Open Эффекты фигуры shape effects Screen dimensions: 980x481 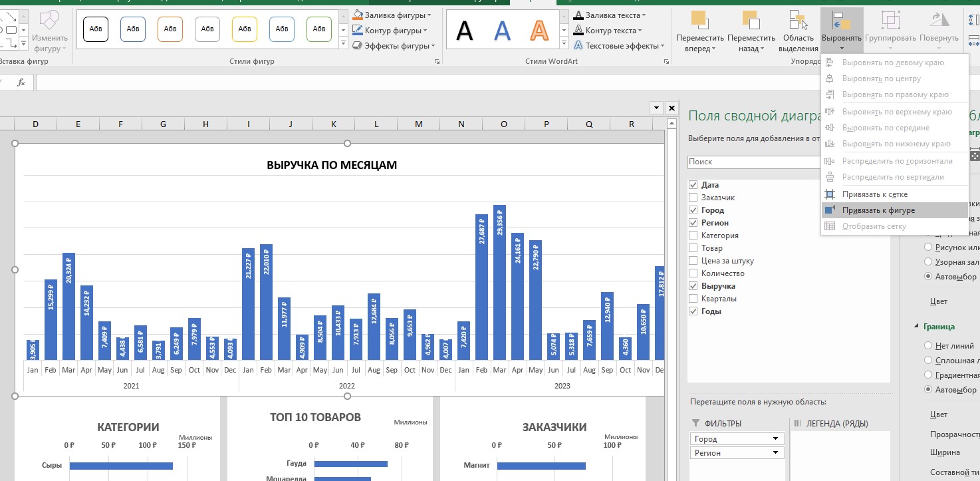392,46
